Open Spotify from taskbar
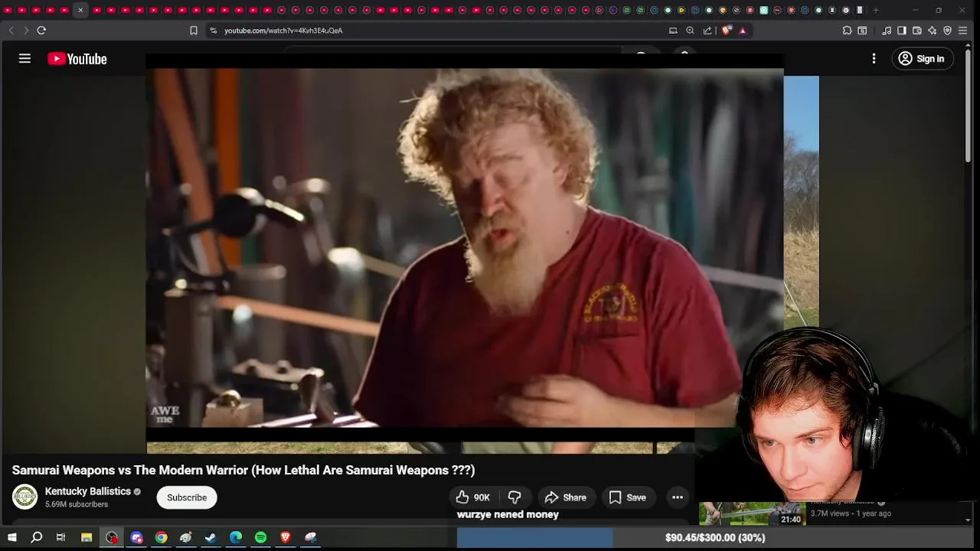Viewport: 980px width, 551px height. (260, 538)
